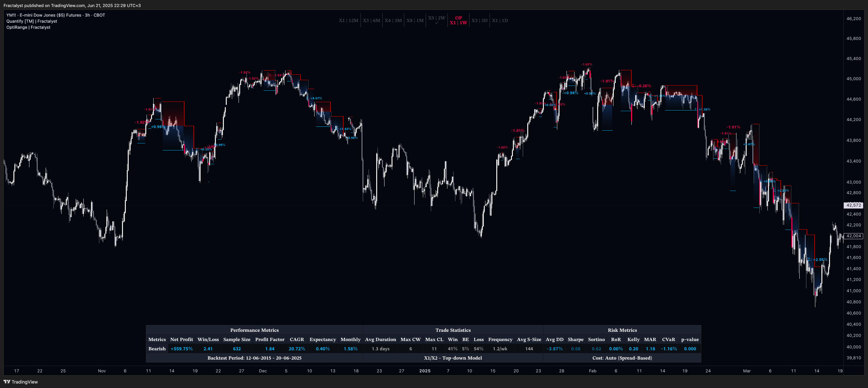Click the Max CW value 6
The width and height of the screenshot is (868, 388).
(410, 349)
